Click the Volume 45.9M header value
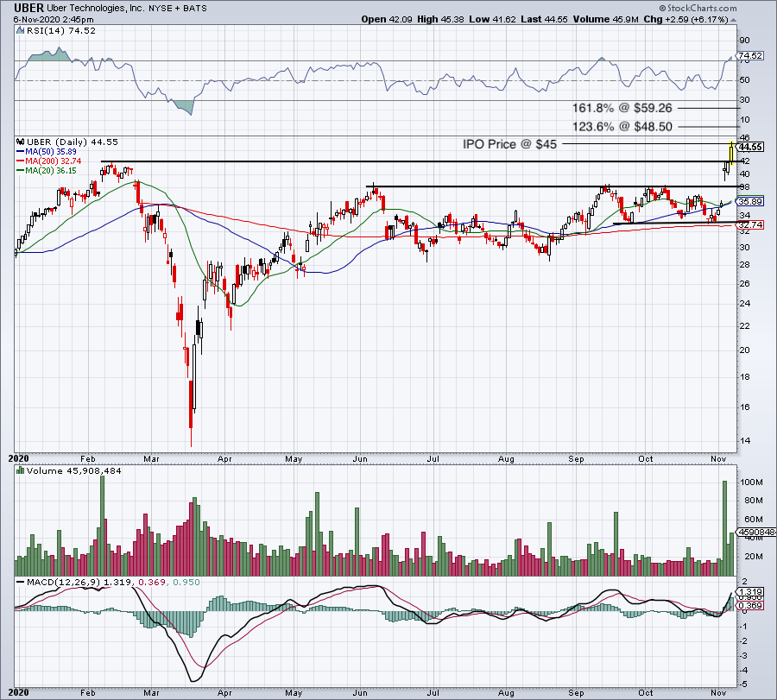Viewport: 777px width, 700px height. click(x=605, y=19)
